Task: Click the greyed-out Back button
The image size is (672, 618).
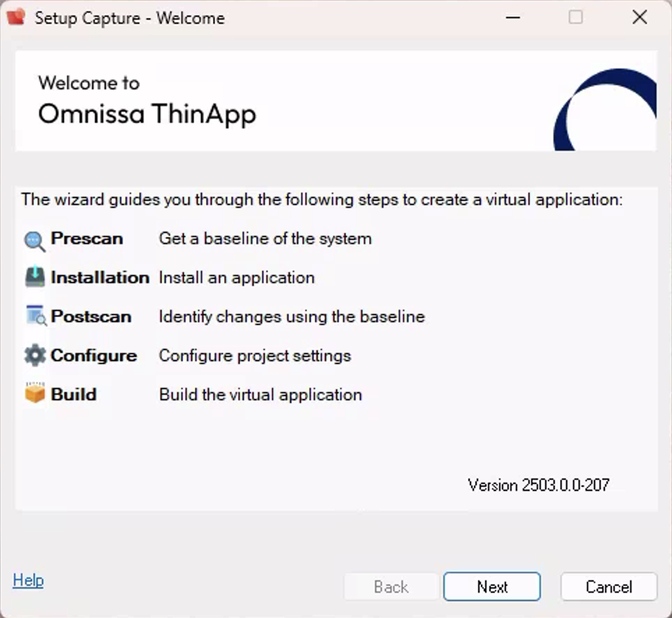Action: click(x=391, y=587)
